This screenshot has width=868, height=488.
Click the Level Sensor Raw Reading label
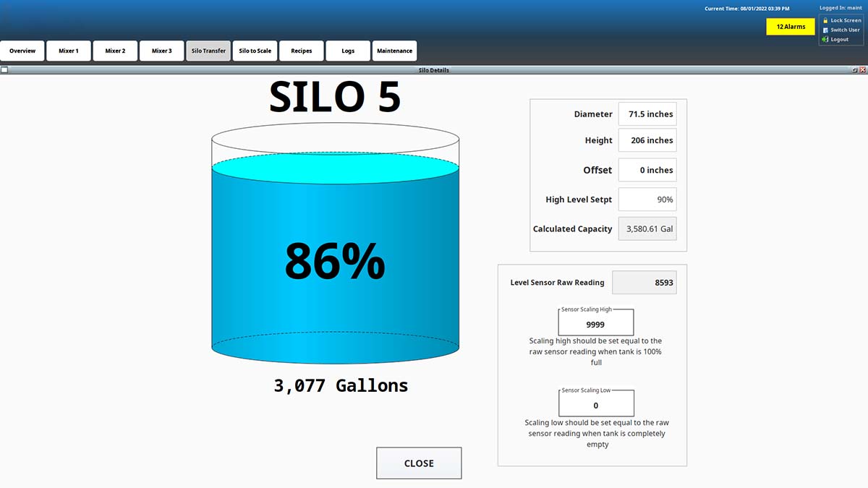pyautogui.click(x=557, y=283)
